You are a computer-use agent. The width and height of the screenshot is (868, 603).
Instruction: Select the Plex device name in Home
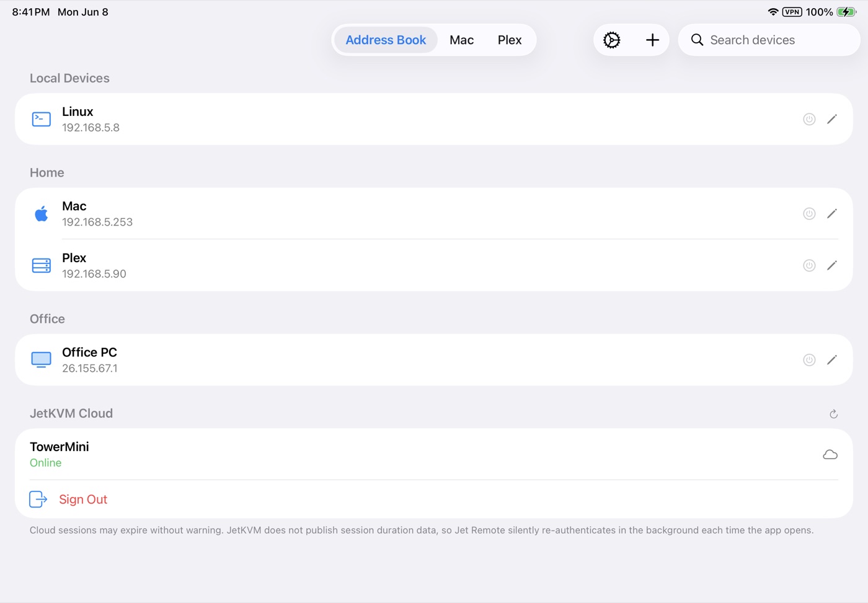coord(74,258)
